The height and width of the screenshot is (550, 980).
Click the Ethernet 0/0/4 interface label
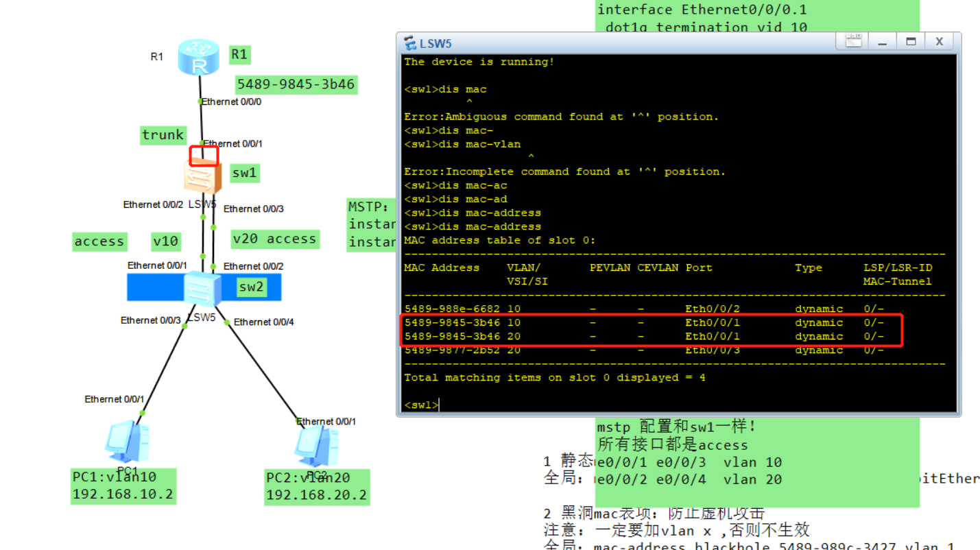coord(263,322)
